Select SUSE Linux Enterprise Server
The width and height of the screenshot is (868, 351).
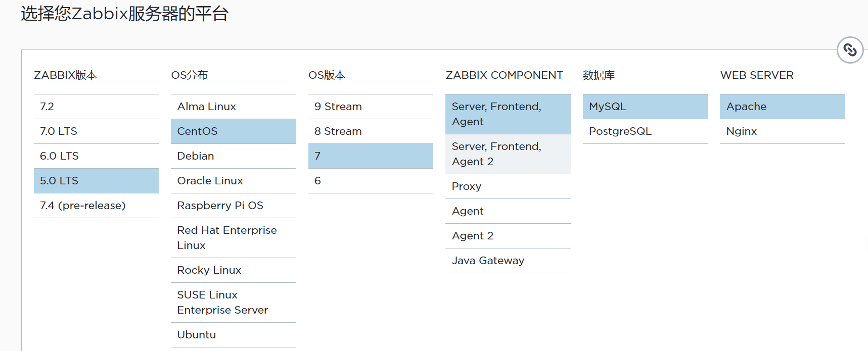[233, 303]
